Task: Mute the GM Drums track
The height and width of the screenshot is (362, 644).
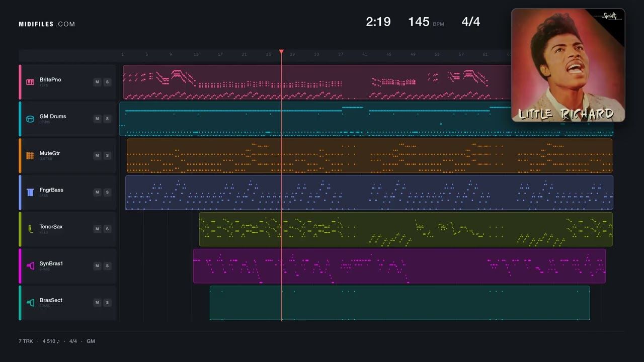Action: 97,119
